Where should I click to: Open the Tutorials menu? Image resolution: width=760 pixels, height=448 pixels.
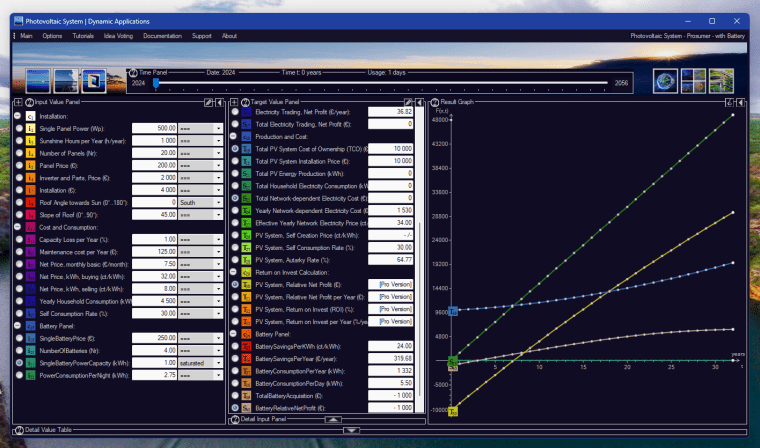pyautogui.click(x=83, y=36)
